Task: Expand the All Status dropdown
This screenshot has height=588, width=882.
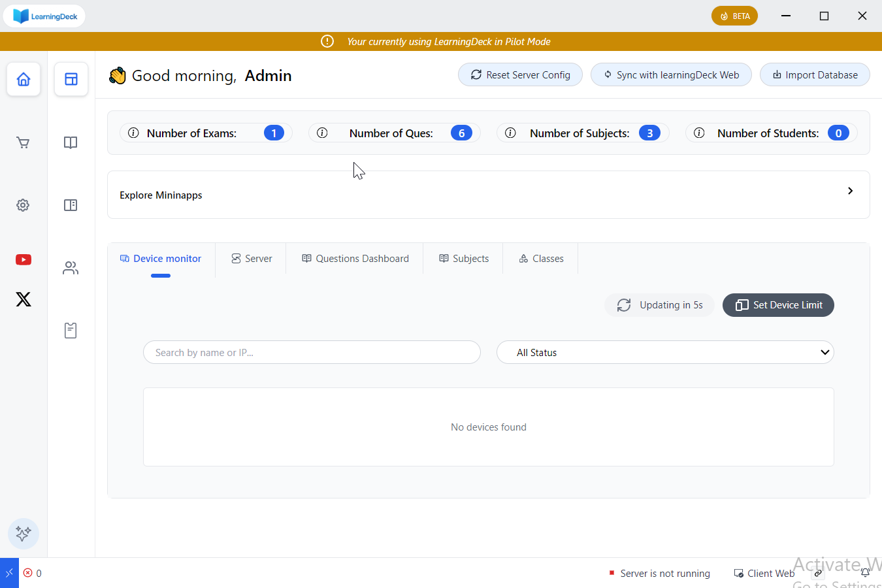Action: (x=665, y=352)
